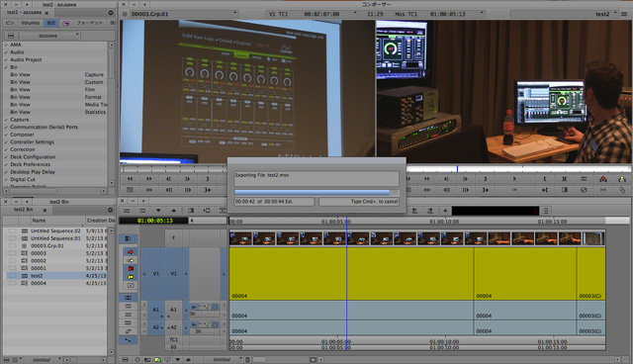
Task: Click the yellow Ripple Trim tool icon
Action: [x=131, y=277]
